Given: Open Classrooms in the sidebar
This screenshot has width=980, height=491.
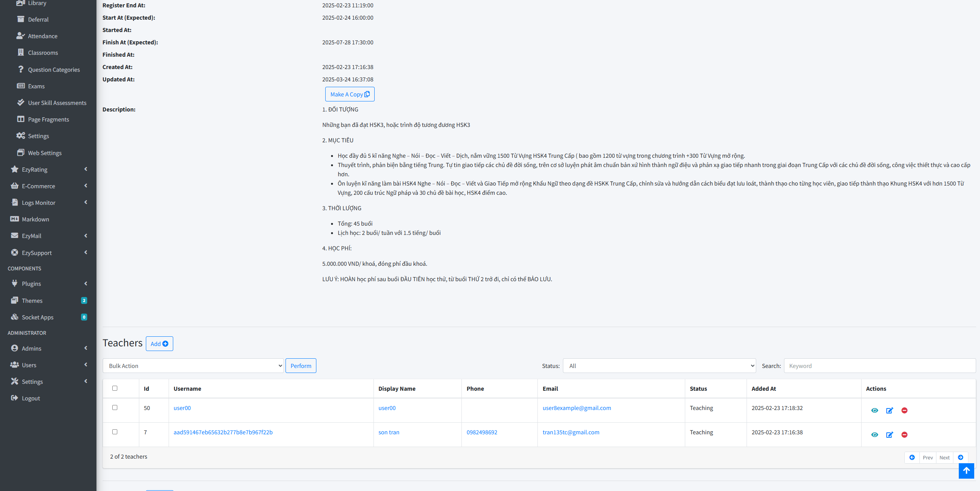Looking at the screenshot, I should point(43,52).
